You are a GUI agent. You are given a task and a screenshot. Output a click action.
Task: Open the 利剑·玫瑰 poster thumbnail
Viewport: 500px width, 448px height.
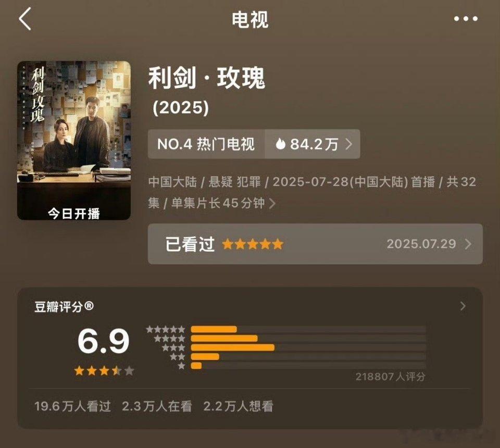(74, 140)
